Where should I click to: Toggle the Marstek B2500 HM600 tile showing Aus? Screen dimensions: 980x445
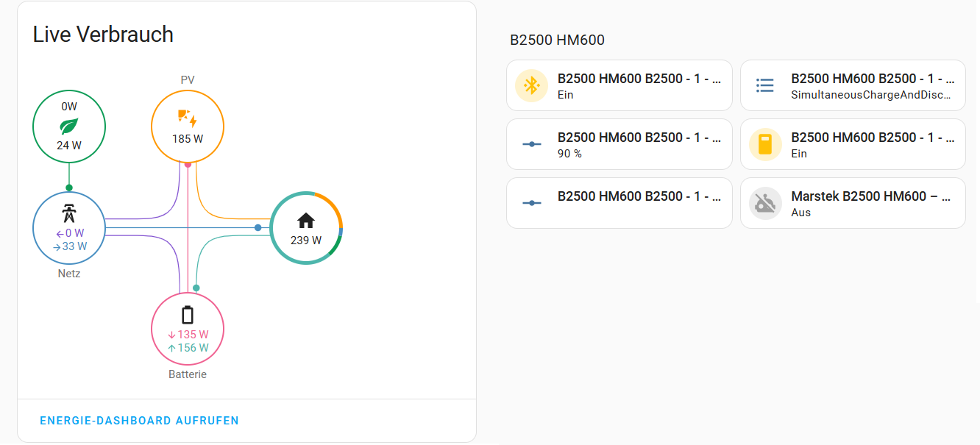click(853, 203)
